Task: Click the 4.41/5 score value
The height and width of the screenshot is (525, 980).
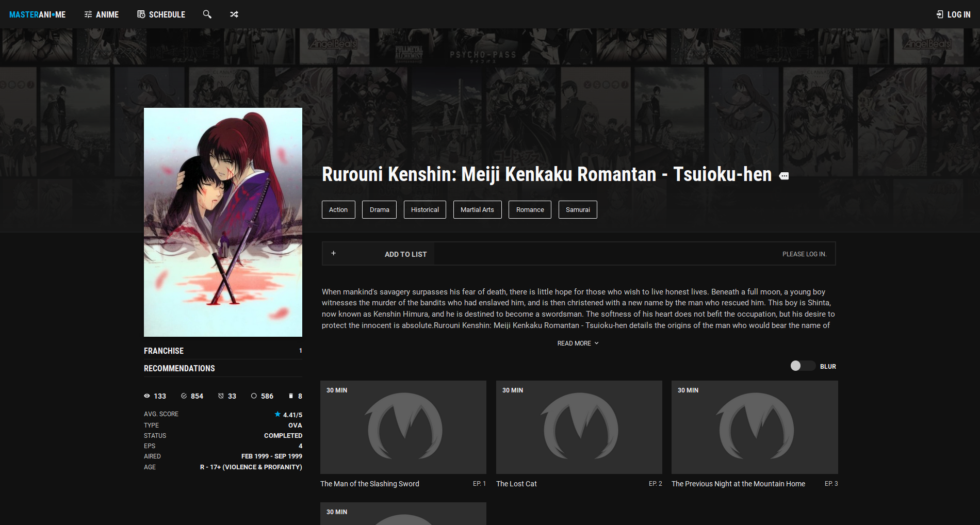Action: click(292, 415)
